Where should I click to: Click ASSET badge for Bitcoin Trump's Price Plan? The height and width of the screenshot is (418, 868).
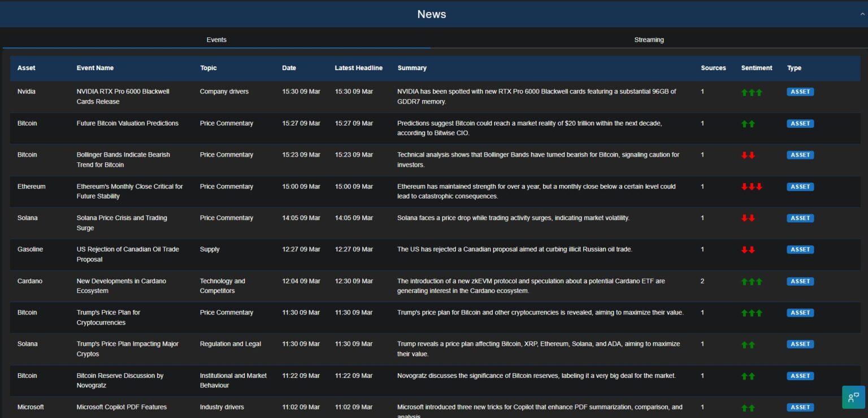[x=800, y=312]
